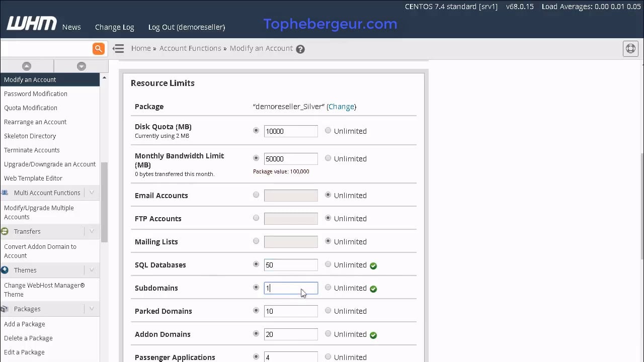Viewport: 644px width, 362px height.
Task: Open the Home breadcrumb link
Action: (141, 48)
